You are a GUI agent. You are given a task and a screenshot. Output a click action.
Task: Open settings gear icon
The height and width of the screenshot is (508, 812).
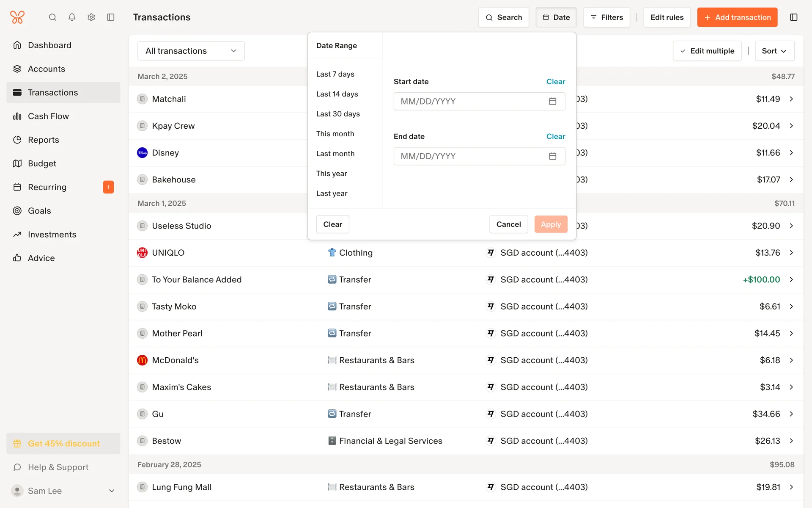[x=91, y=17]
